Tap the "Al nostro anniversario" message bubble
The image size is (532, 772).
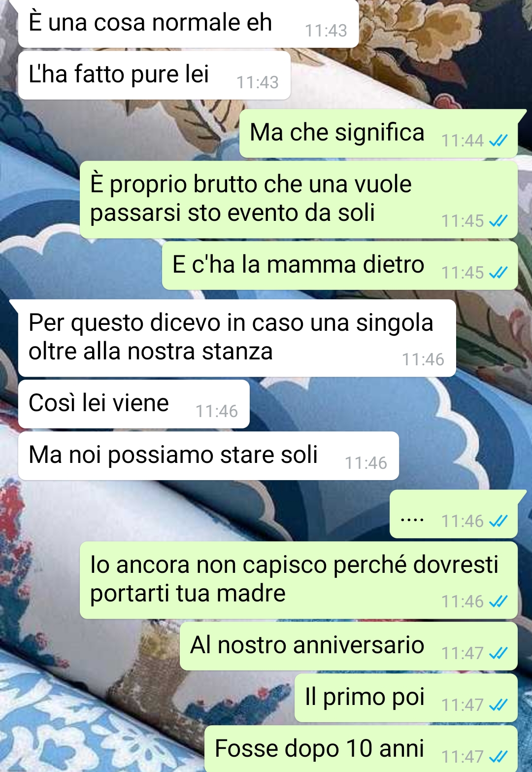pyautogui.click(x=349, y=646)
